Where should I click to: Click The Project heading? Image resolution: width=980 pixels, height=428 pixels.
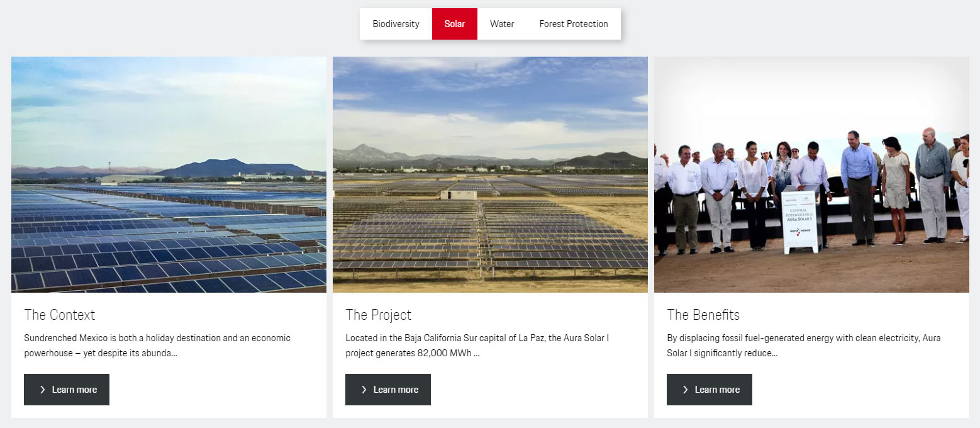[378, 315]
